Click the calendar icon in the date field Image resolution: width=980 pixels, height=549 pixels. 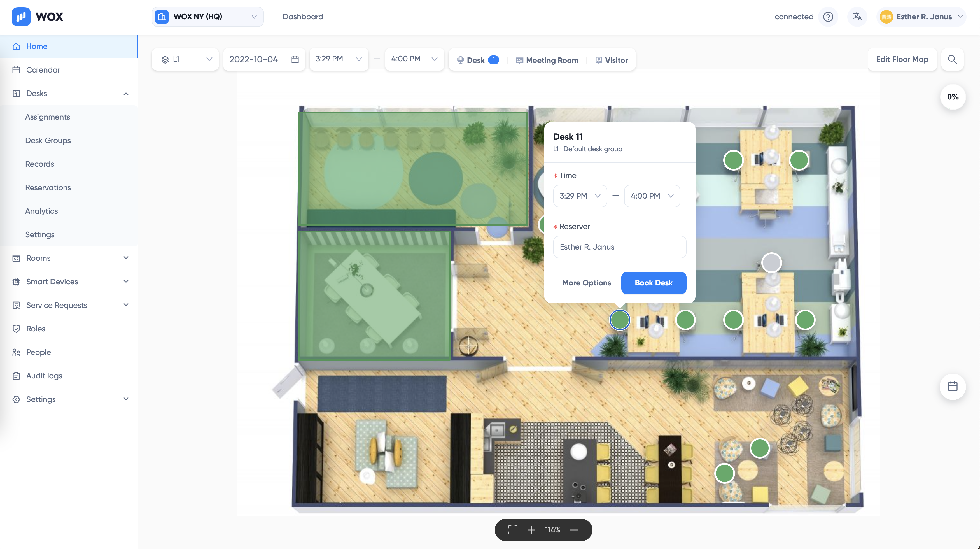(x=295, y=59)
